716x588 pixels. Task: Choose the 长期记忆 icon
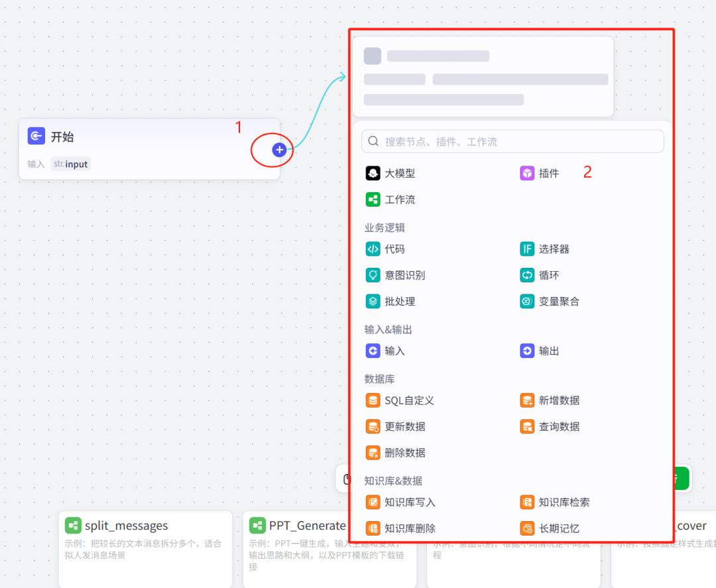[527, 528]
